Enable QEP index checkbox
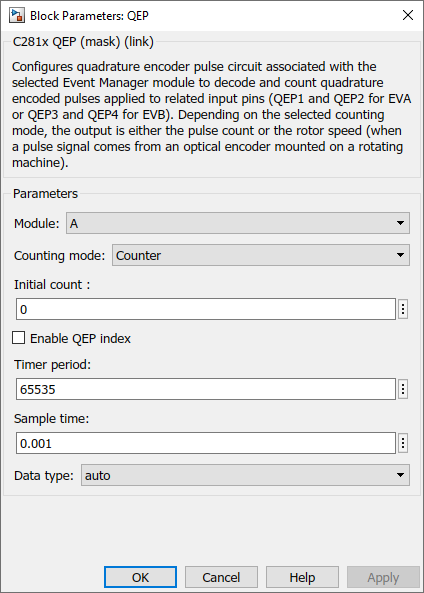This screenshot has width=424, height=593. pyautogui.click(x=19, y=338)
